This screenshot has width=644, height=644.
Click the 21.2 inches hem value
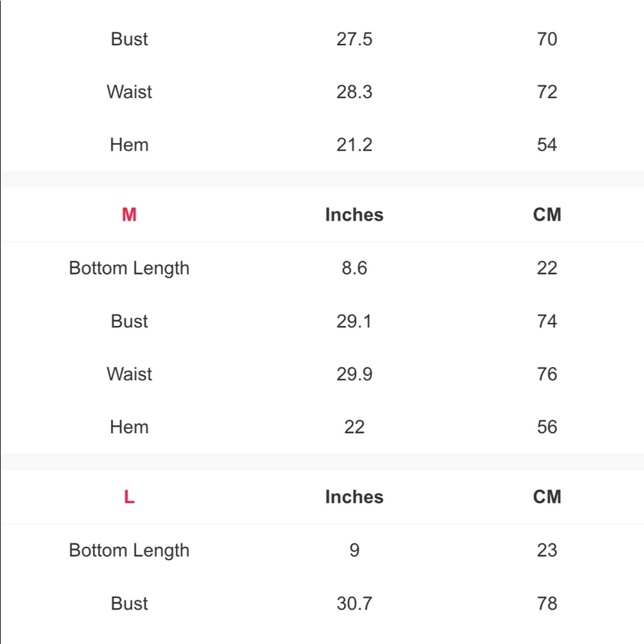[354, 144]
